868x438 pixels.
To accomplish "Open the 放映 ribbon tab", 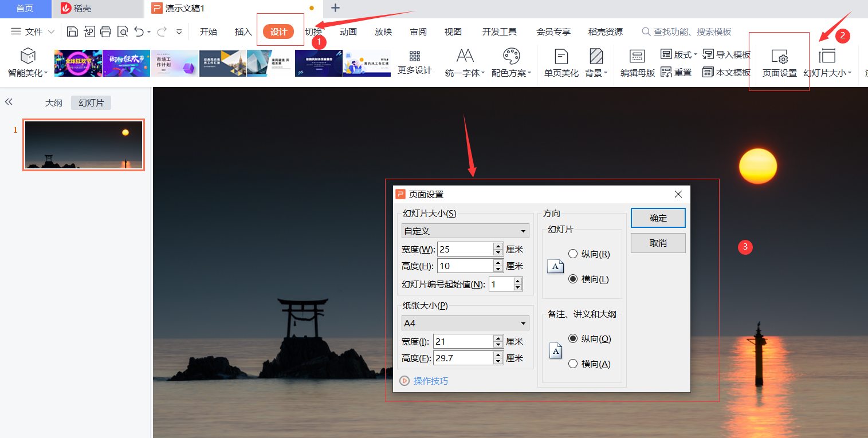I will pos(383,31).
